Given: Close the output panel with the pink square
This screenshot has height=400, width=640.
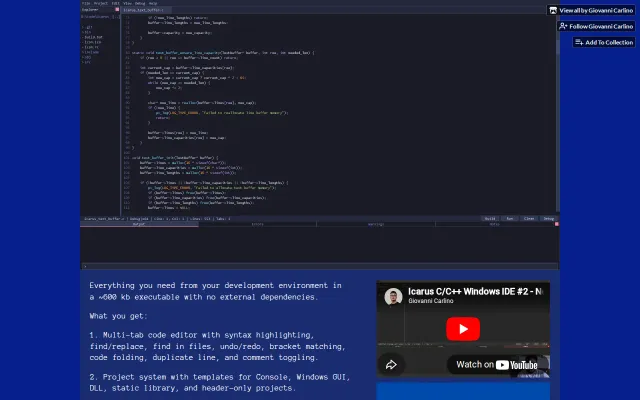Looking at the screenshot, I should coord(557,224).
